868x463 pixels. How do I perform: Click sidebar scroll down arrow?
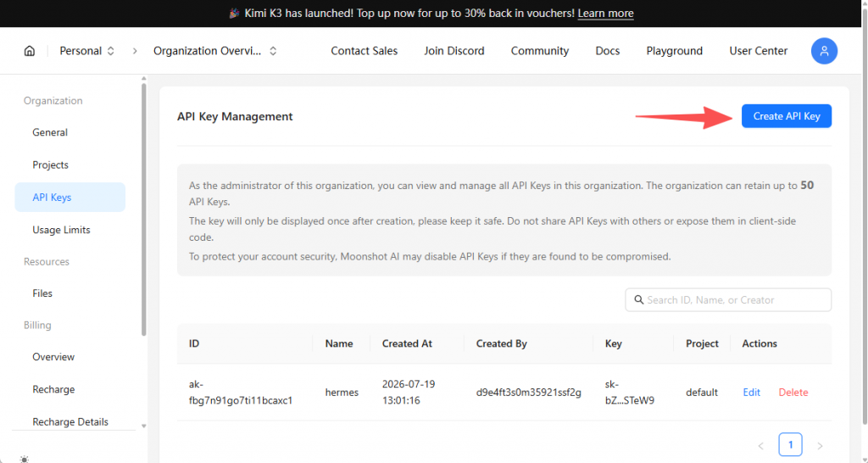pyautogui.click(x=144, y=426)
